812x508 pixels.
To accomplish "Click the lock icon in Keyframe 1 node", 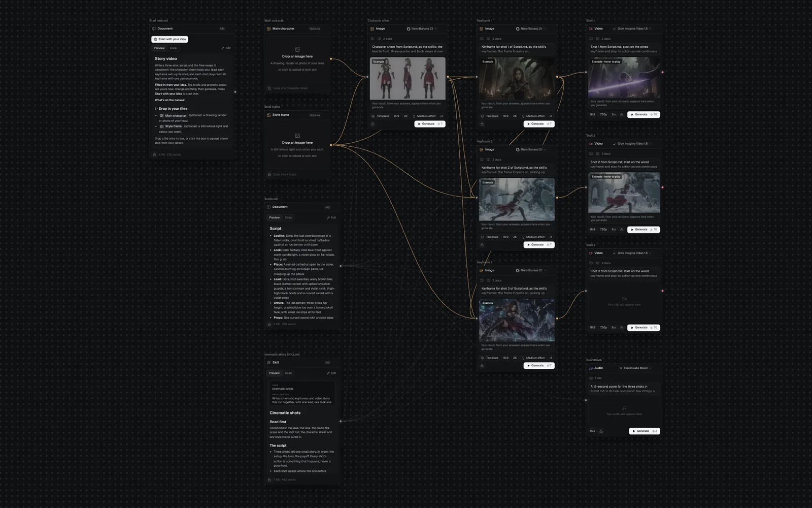I will pyautogui.click(x=482, y=124).
